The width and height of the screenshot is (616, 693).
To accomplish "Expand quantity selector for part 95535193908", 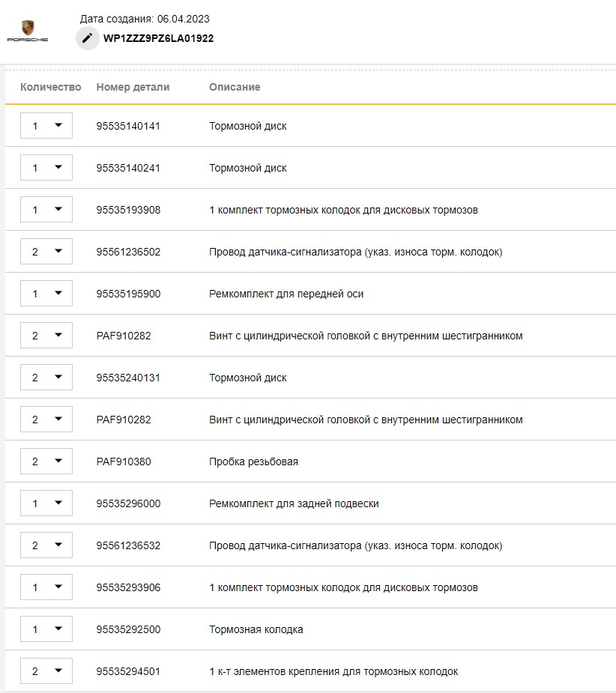I will pos(46,210).
